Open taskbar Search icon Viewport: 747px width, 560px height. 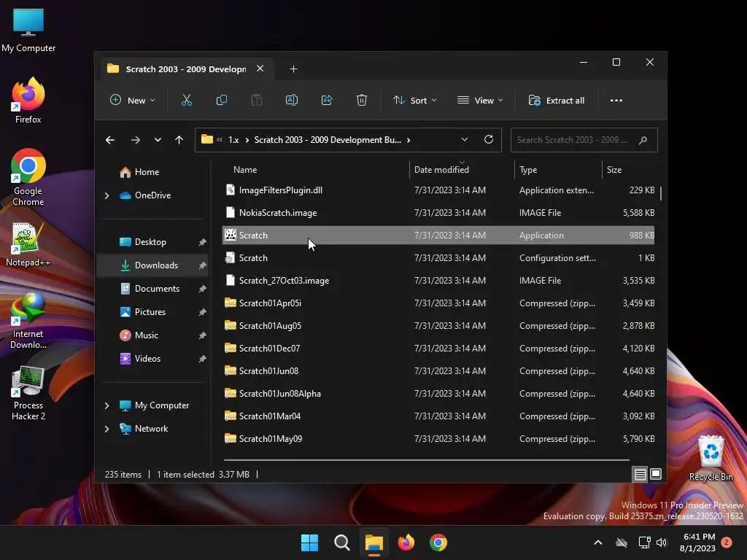point(341,542)
